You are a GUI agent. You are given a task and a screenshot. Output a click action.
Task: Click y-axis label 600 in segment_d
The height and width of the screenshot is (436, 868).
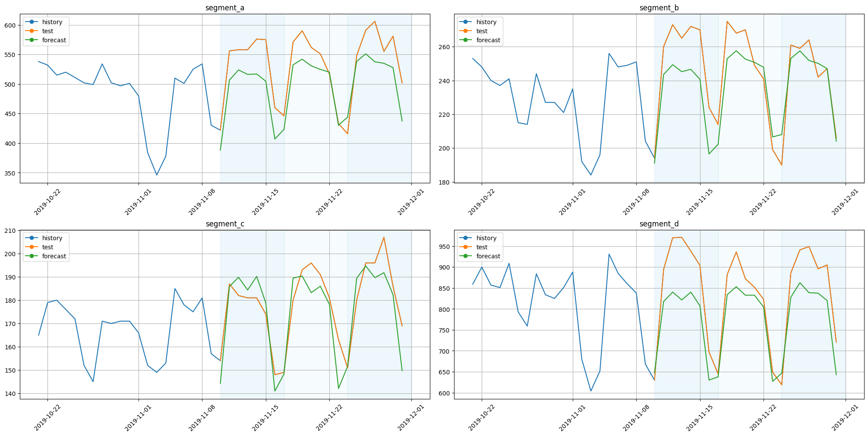coord(445,393)
